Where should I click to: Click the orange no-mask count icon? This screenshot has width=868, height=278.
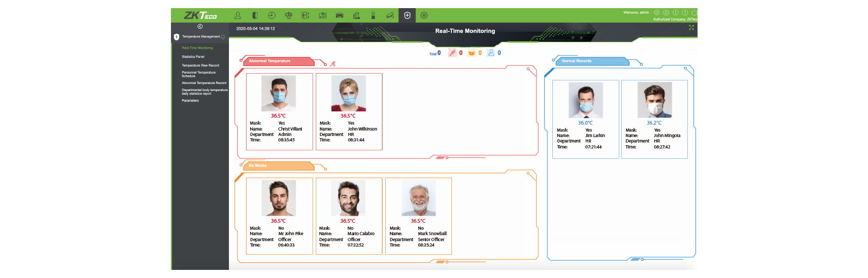(471, 53)
